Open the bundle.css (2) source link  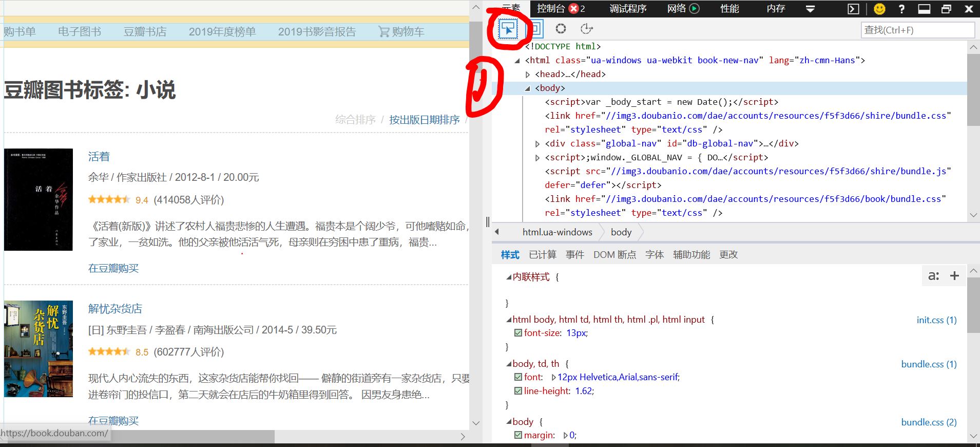(929, 422)
